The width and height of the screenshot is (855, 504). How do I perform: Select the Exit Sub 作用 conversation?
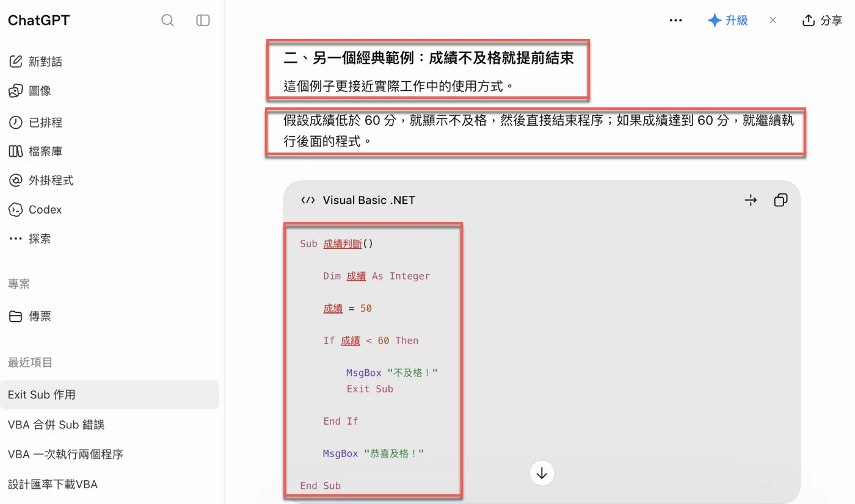pyautogui.click(x=110, y=395)
